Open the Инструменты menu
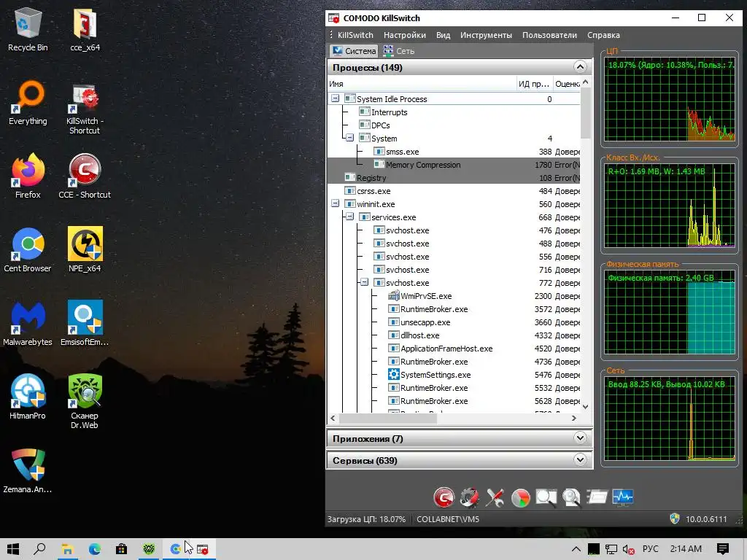 pos(486,35)
